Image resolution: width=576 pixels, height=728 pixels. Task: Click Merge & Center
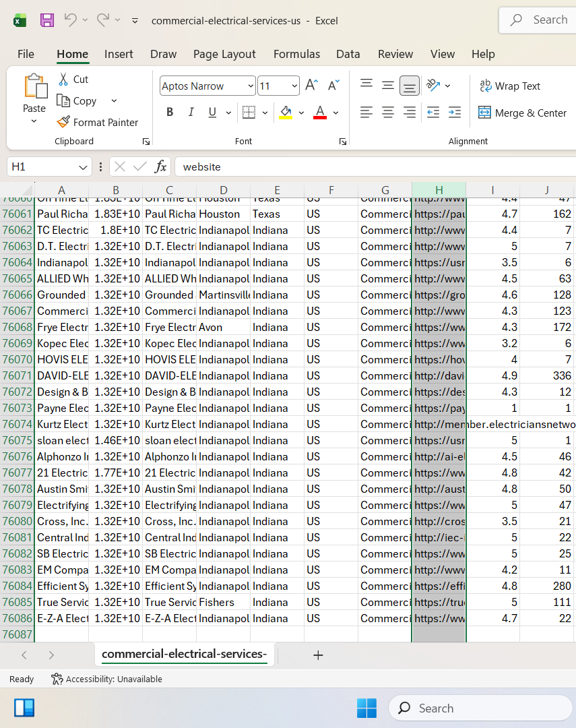(x=522, y=113)
